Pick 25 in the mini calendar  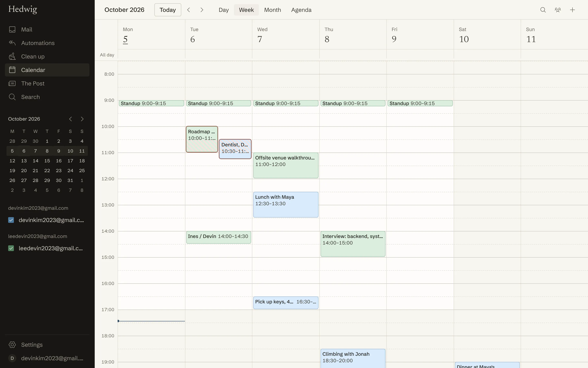(x=82, y=171)
